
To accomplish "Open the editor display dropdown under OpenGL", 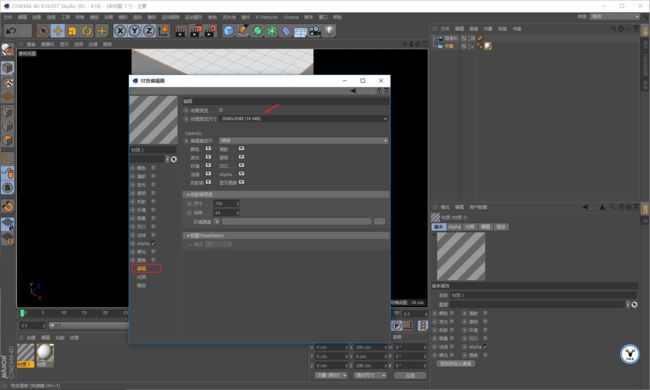I will click(x=304, y=141).
